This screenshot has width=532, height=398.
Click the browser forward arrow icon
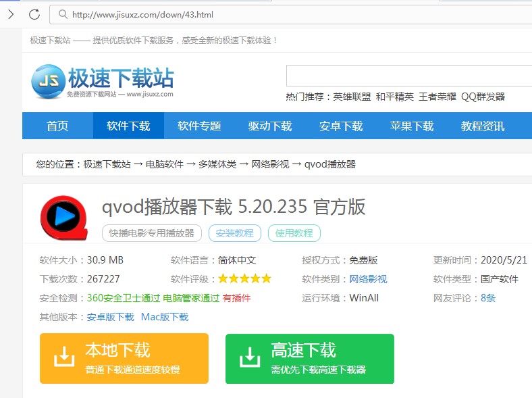click(11, 14)
